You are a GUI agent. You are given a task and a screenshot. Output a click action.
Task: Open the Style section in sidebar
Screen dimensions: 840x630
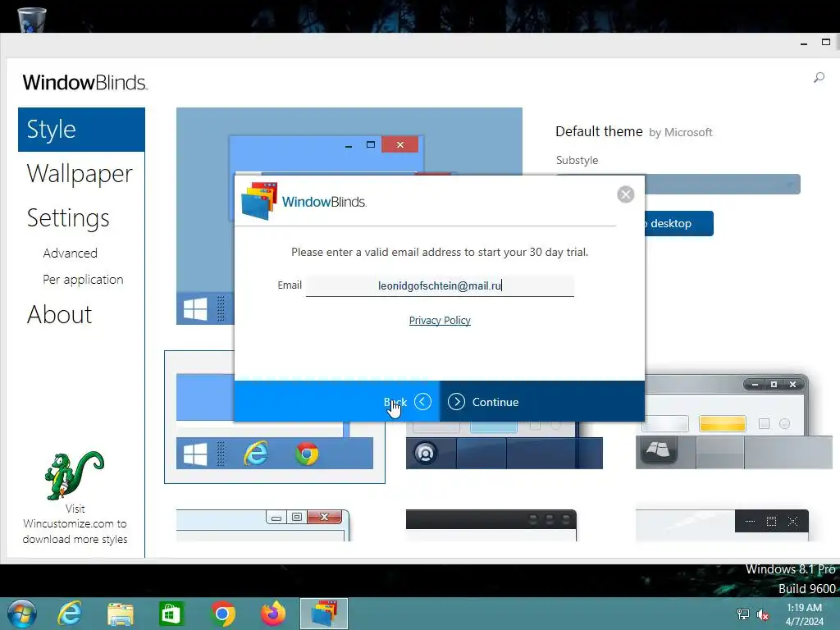[81, 130]
